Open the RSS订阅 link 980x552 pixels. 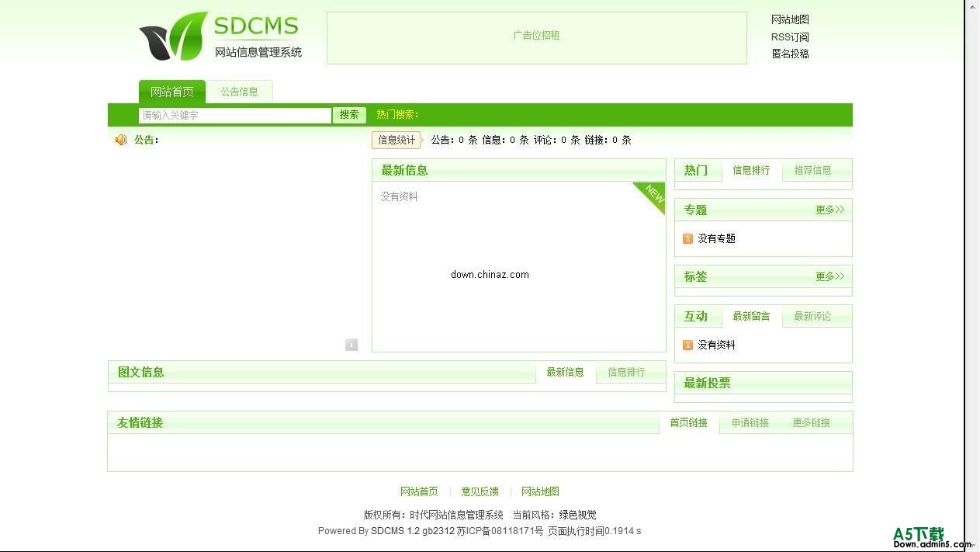[x=788, y=36]
